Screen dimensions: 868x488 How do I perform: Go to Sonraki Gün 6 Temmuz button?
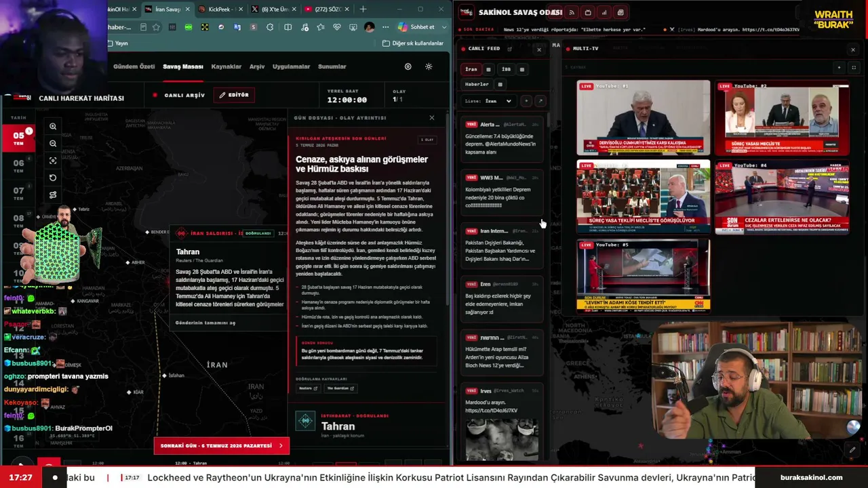[222, 445]
